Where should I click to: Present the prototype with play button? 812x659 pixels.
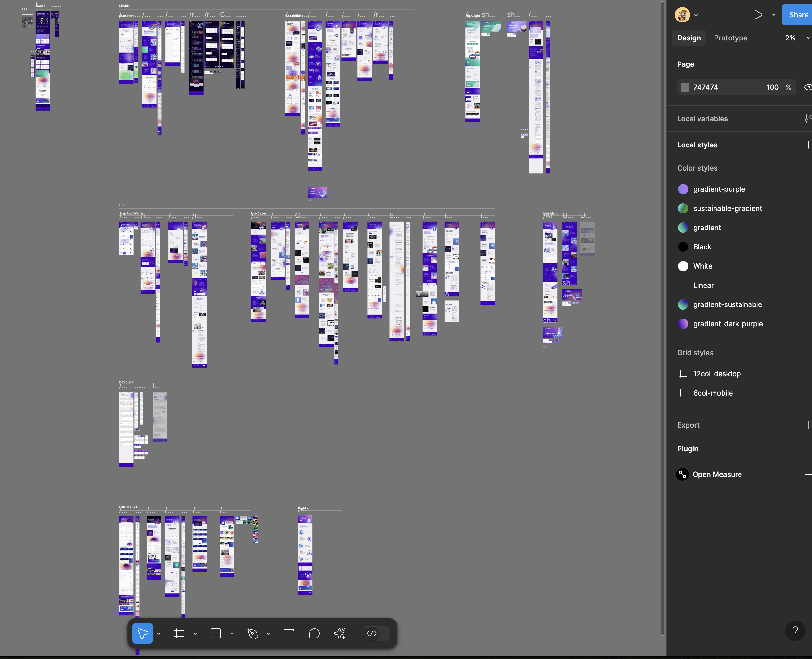coord(758,15)
